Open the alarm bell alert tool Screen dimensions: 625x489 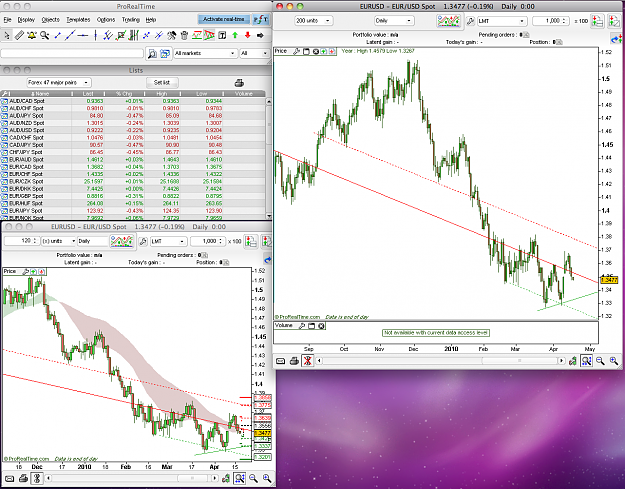pyautogui.click(x=31, y=36)
